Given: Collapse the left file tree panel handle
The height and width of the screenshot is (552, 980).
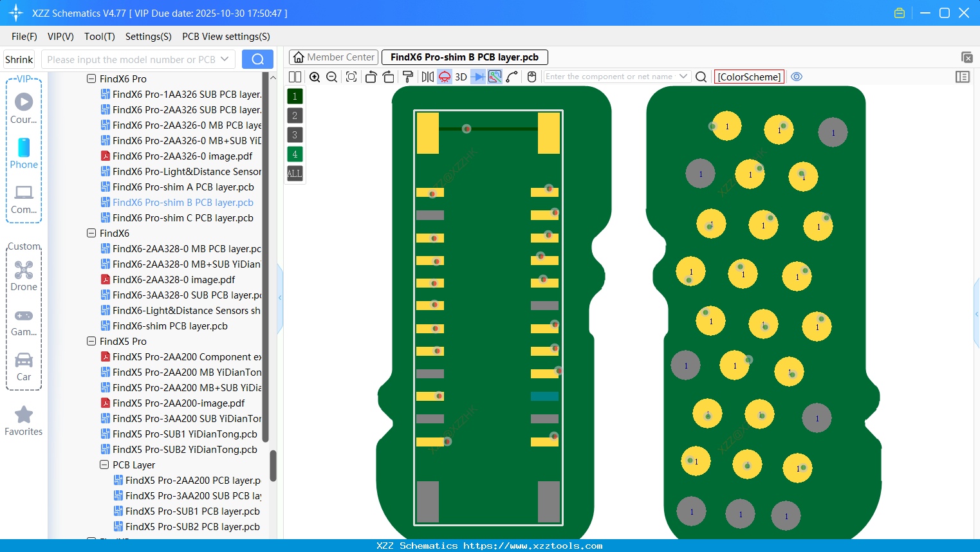Looking at the screenshot, I should coord(280,298).
